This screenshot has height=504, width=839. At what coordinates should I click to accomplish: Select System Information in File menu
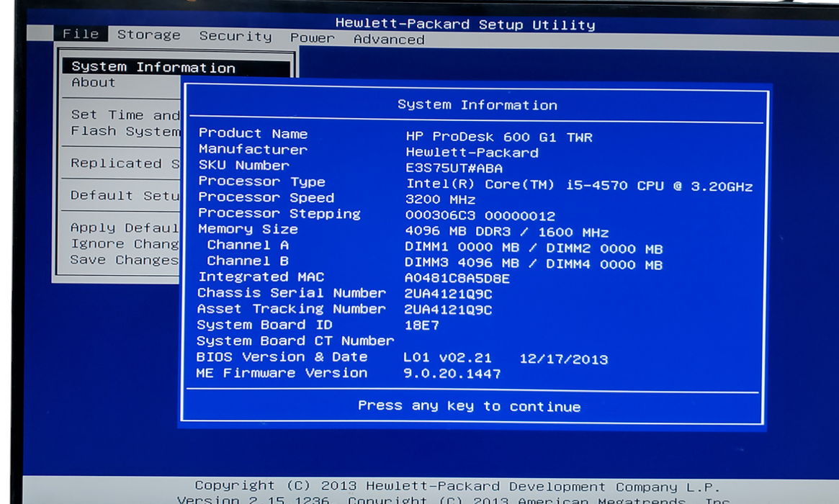pyautogui.click(x=176, y=67)
